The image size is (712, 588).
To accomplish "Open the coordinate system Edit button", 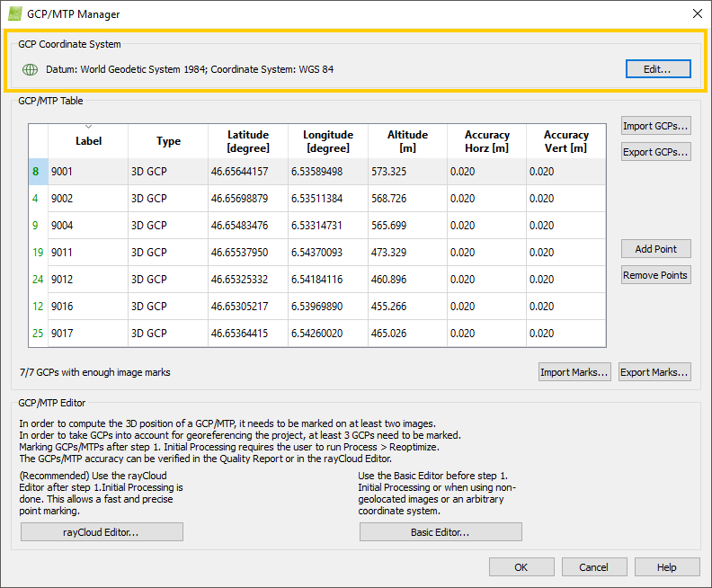I will [658, 69].
